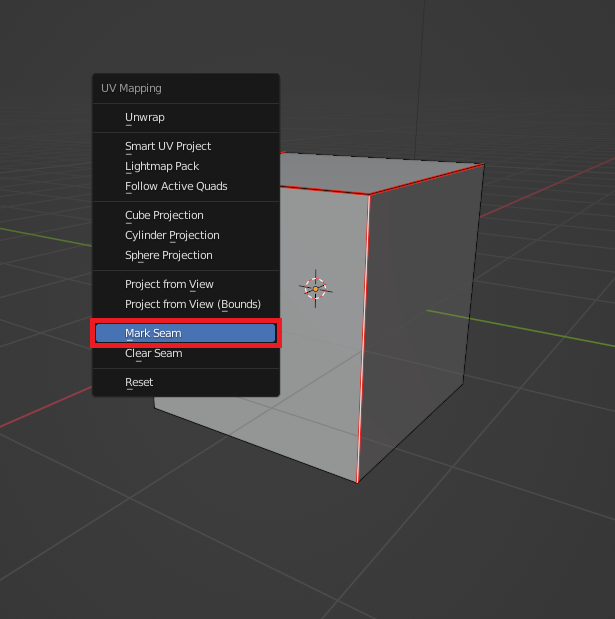Select Clear Seam
This screenshot has width=615, height=619.
pyautogui.click(x=153, y=353)
